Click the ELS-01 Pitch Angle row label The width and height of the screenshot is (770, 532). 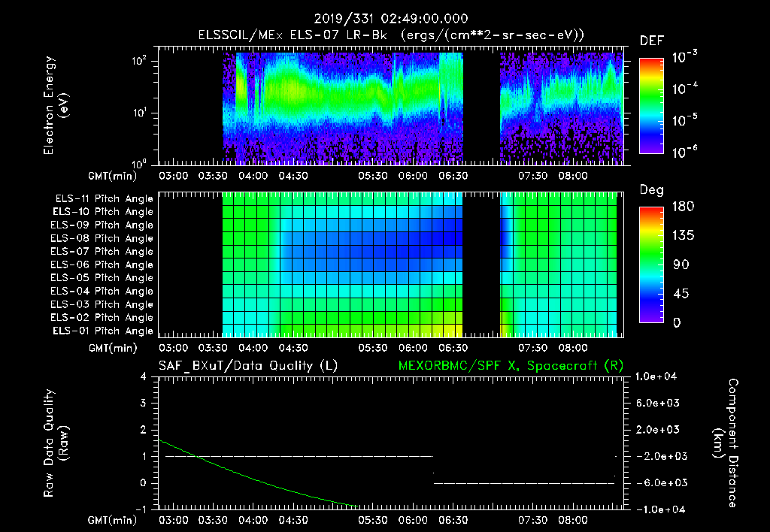tap(103, 331)
